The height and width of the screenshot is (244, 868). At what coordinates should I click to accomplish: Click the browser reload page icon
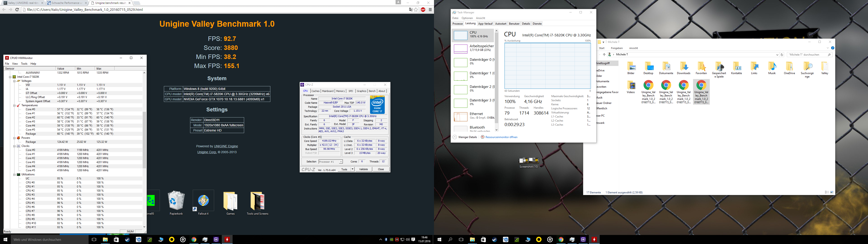pyautogui.click(x=17, y=10)
